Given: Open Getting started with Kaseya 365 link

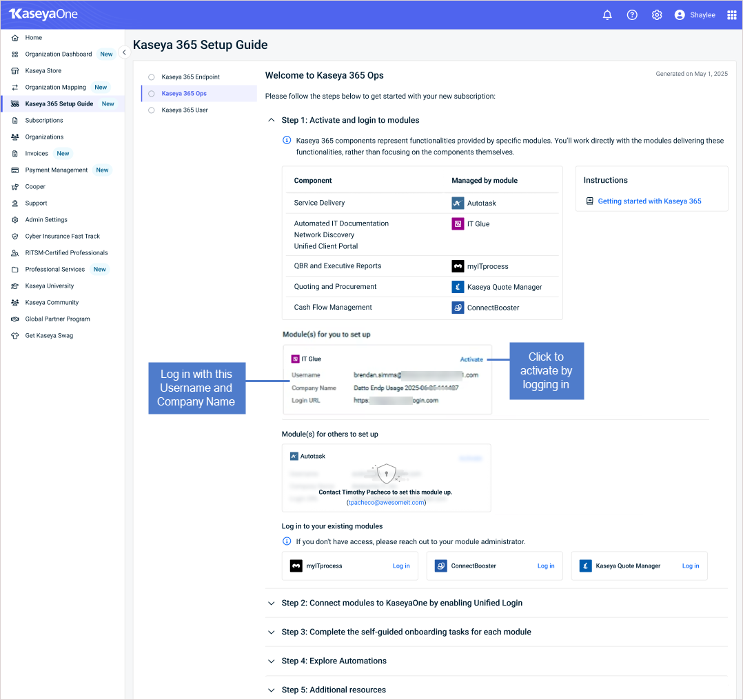Looking at the screenshot, I should tap(649, 201).
